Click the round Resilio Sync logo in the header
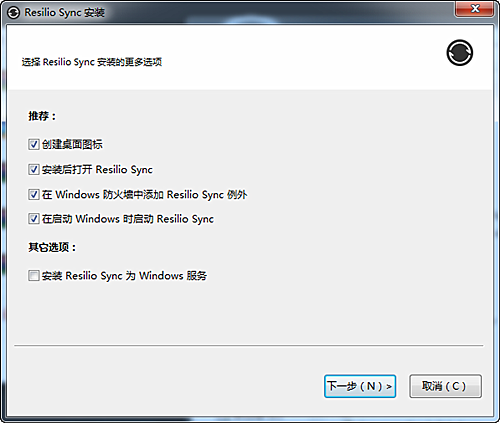The width and height of the screenshot is (500, 423). coord(460,53)
